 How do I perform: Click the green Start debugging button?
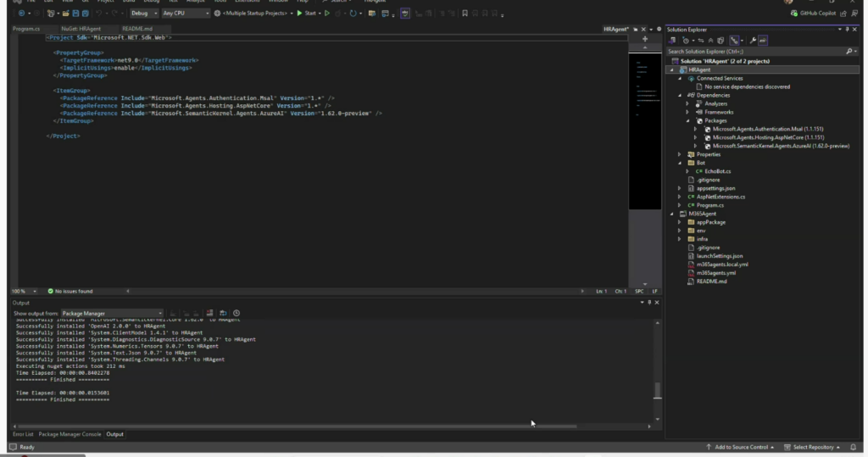(306, 14)
